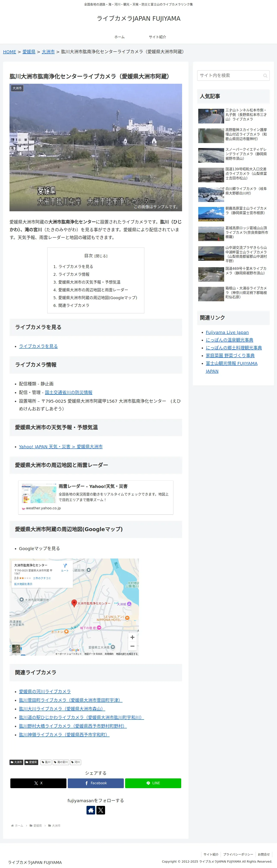277x868 pixels.
Task: Open 三才山トンネル松本市側 popular article thumbnail
Action: tap(211, 116)
